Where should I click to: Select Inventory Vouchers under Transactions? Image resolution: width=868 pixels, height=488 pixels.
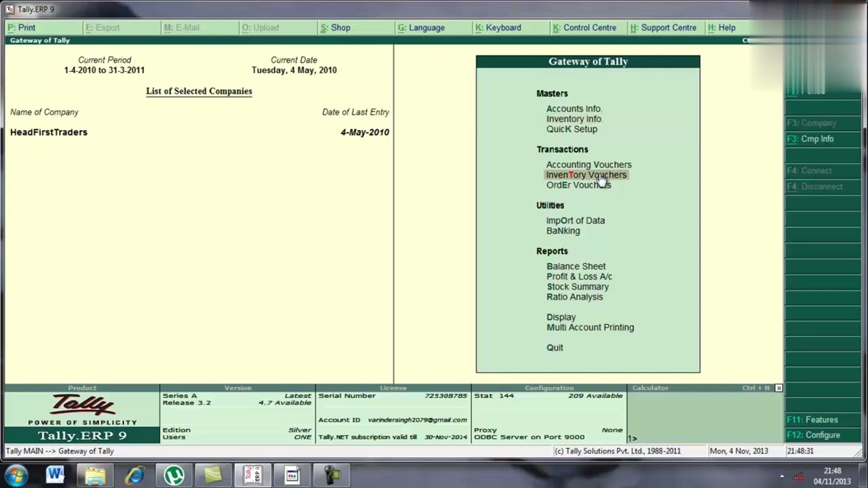587,175
